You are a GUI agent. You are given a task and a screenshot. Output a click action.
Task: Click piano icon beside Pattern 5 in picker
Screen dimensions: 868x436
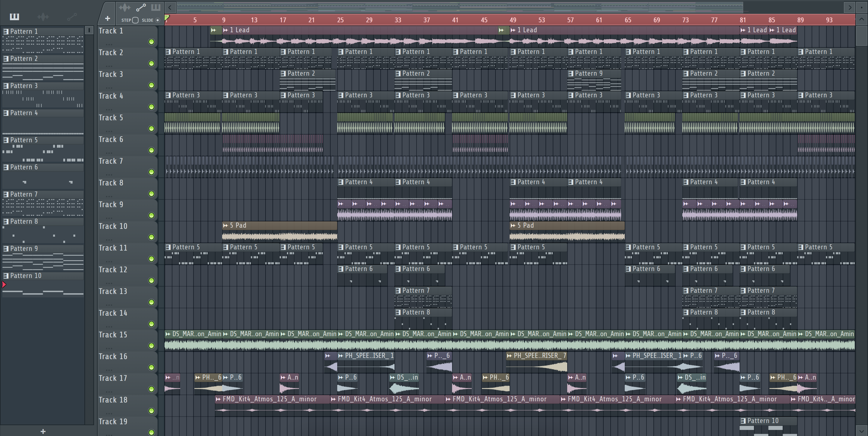(6, 140)
